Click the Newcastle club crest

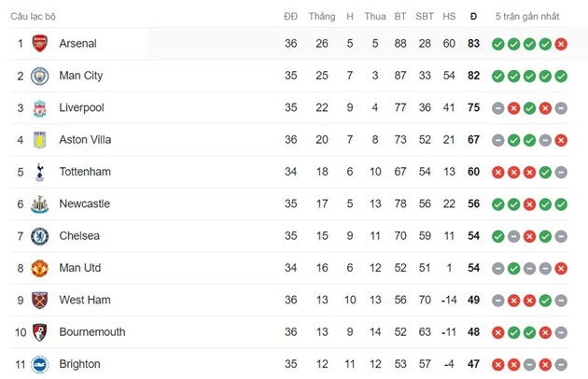pyautogui.click(x=39, y=204)
